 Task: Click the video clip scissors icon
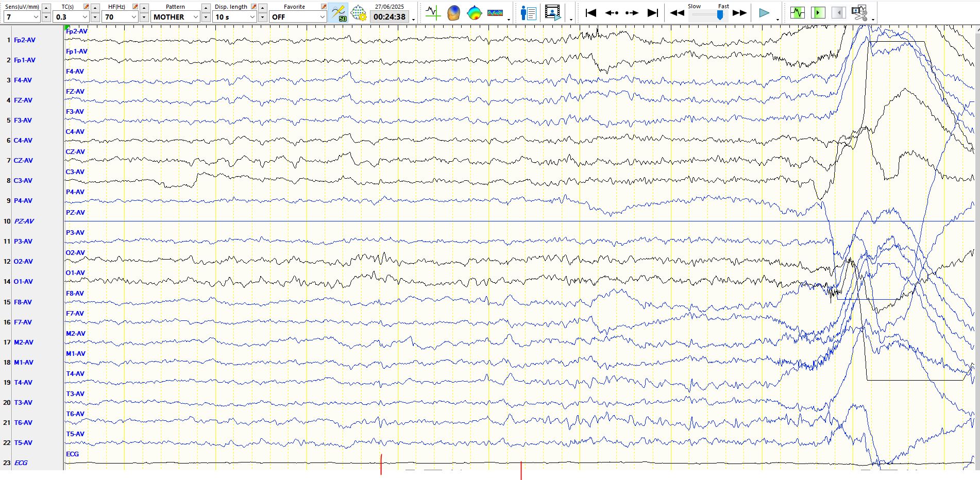click(x=859, y=13)
